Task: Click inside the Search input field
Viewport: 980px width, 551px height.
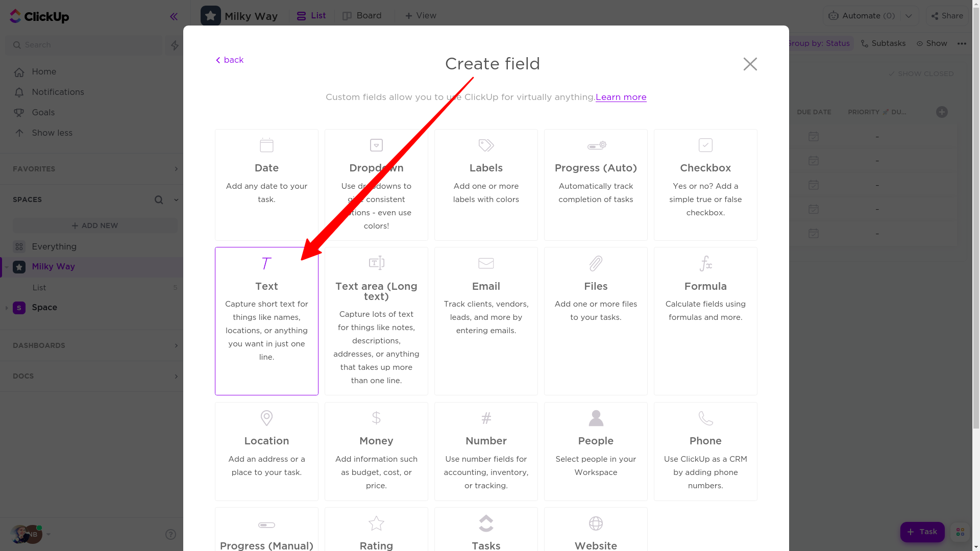Action: coord(84,45)
